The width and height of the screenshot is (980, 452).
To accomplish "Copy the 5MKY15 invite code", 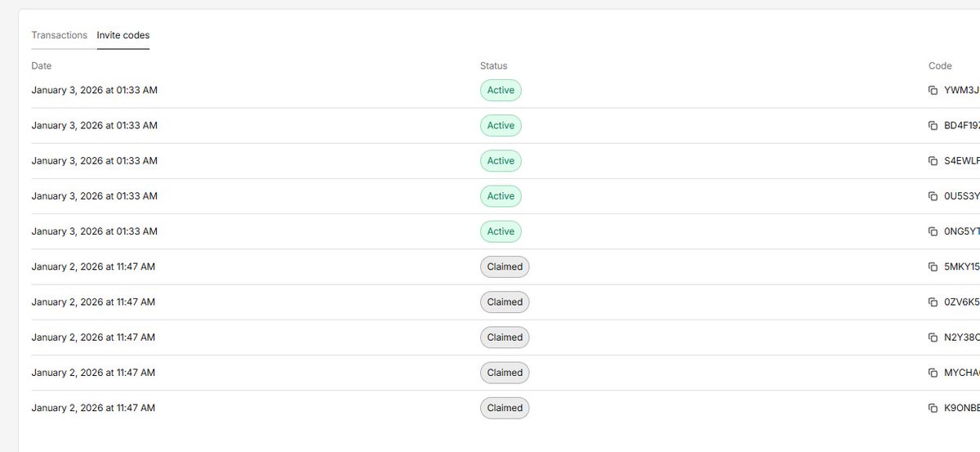I will point(933,266).
